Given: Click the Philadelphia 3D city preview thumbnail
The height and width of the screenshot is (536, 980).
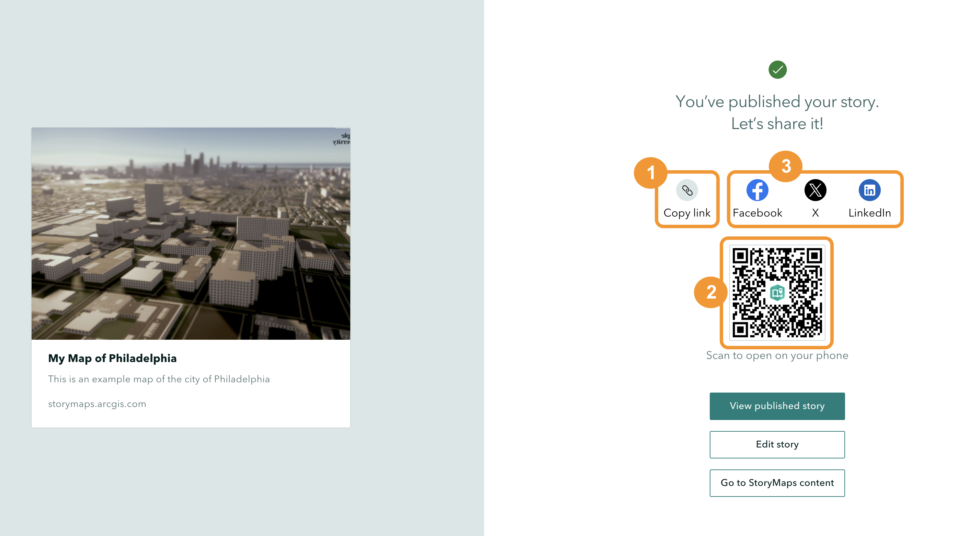Looking at the screenshot, I should coord(191,233).
